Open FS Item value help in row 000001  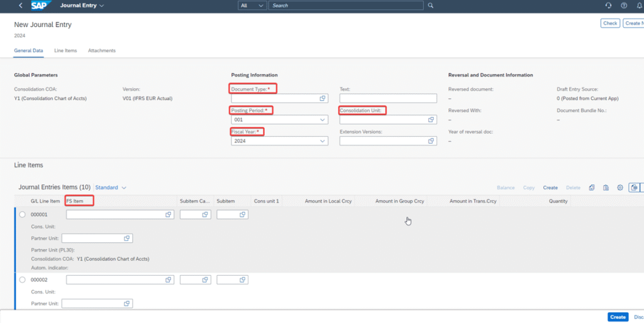[168, 215]
